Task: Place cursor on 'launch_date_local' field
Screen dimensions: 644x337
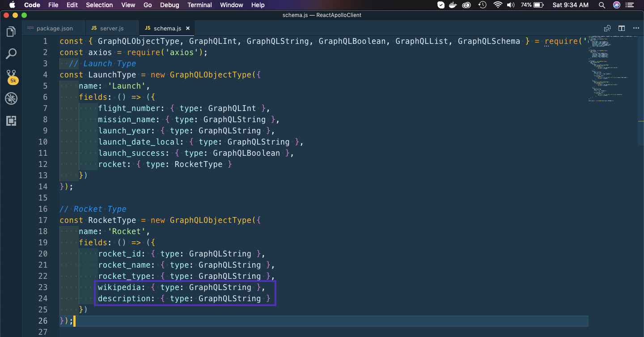Action: (x=139, y=142)
